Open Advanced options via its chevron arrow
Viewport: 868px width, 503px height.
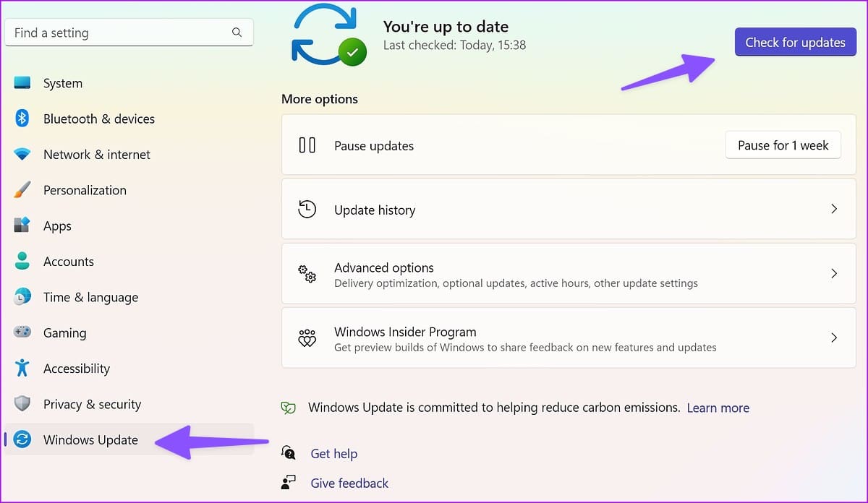(x=834, y=274)
